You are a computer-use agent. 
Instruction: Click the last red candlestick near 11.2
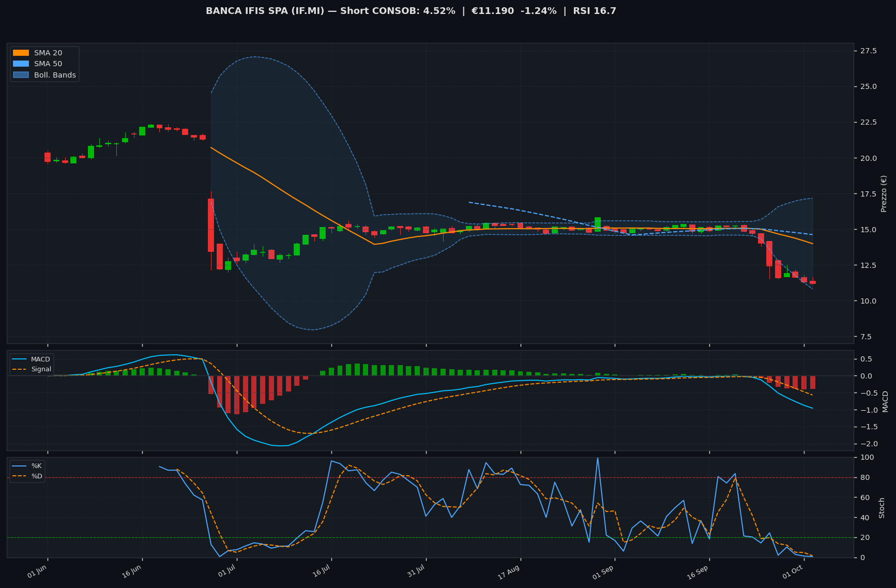click(x=813, y=282)
